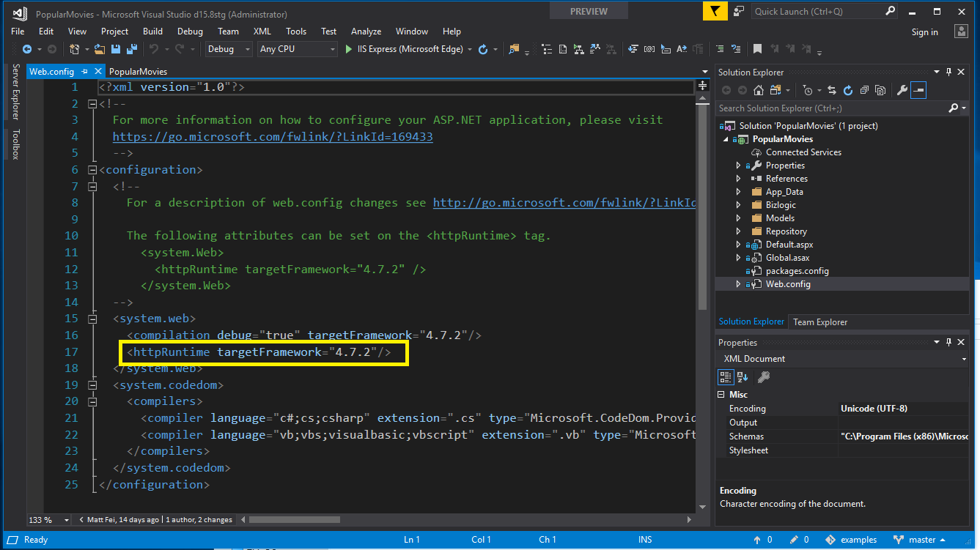Select the Schemas property row
The image size is (980, 550).
[x=841, y=436]
